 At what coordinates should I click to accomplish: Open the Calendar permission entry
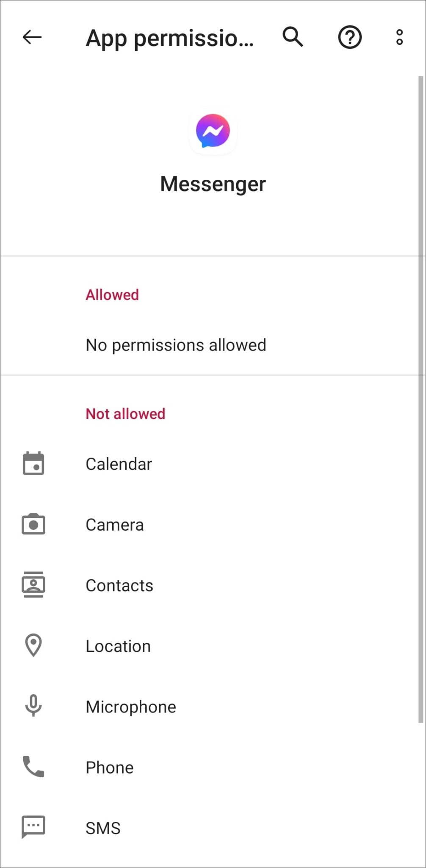(119, 464)
